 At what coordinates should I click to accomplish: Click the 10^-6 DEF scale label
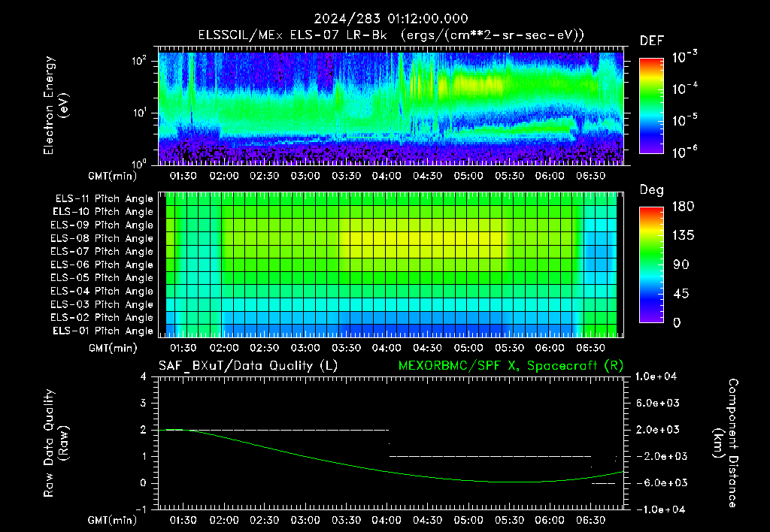pyautogui.click(x=684, y=152)
